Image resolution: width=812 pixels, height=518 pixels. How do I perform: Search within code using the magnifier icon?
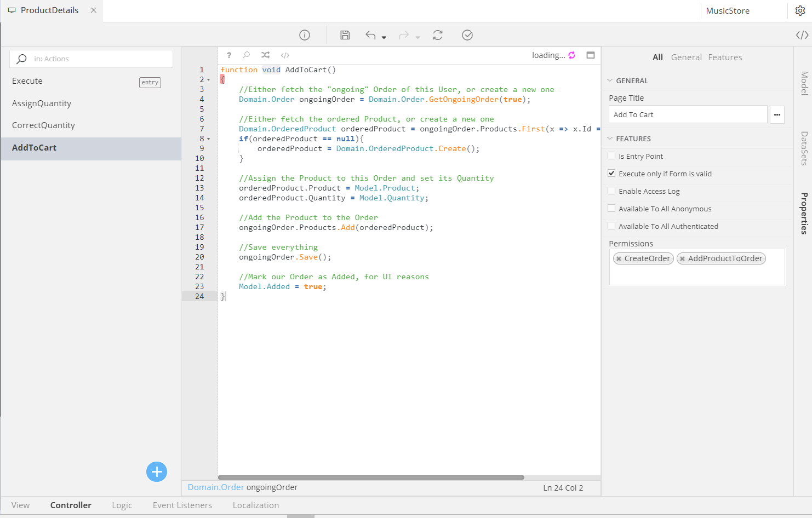(247, 55)
